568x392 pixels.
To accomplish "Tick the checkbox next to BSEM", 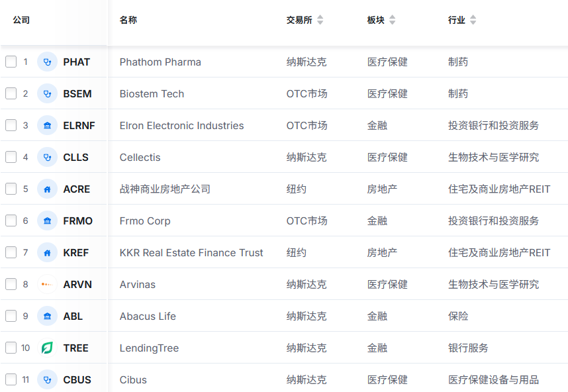I will 11,93.
